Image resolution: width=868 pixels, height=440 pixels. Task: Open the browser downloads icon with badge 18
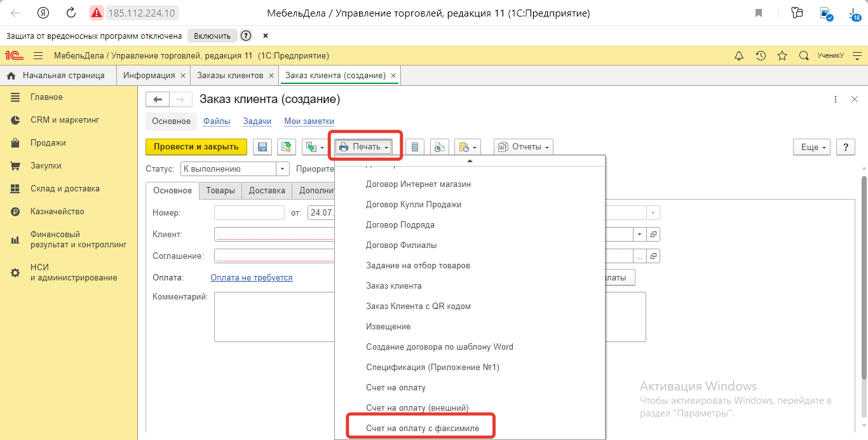(853, 13)
